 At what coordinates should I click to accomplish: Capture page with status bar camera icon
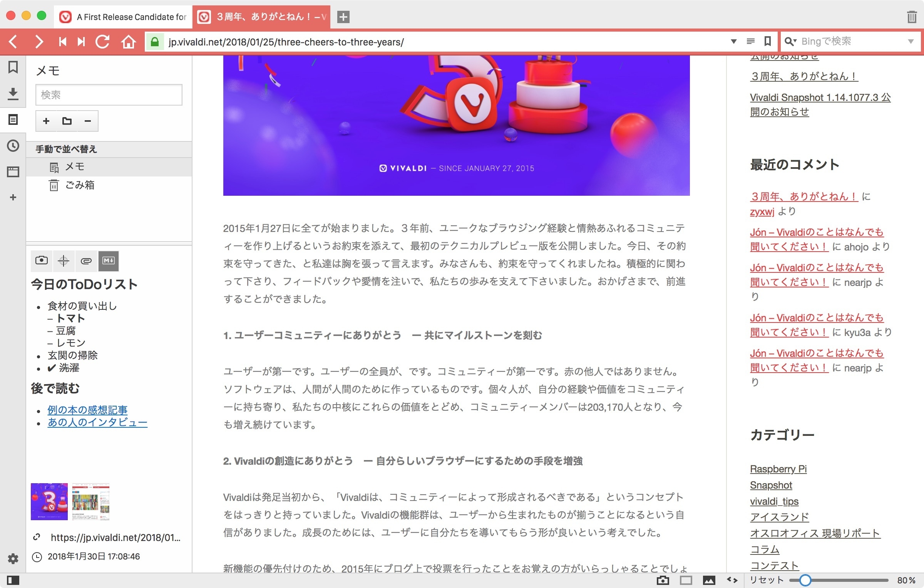click(663, 580)
